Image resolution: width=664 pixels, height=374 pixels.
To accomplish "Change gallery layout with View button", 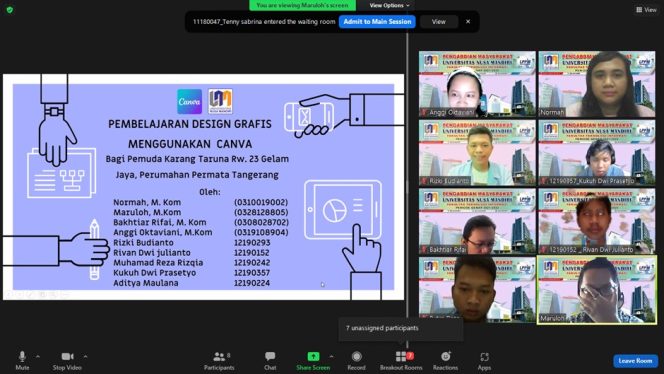I will (x=646, y=9).
